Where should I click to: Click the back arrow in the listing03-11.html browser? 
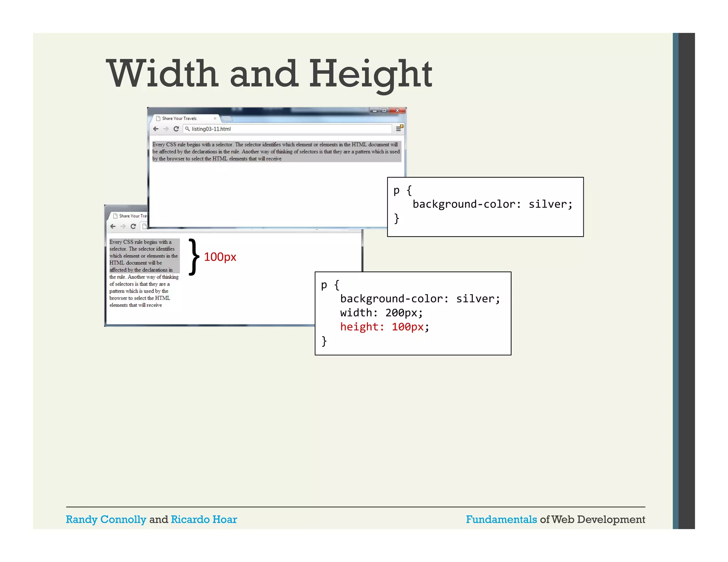(x=156, y=129)
